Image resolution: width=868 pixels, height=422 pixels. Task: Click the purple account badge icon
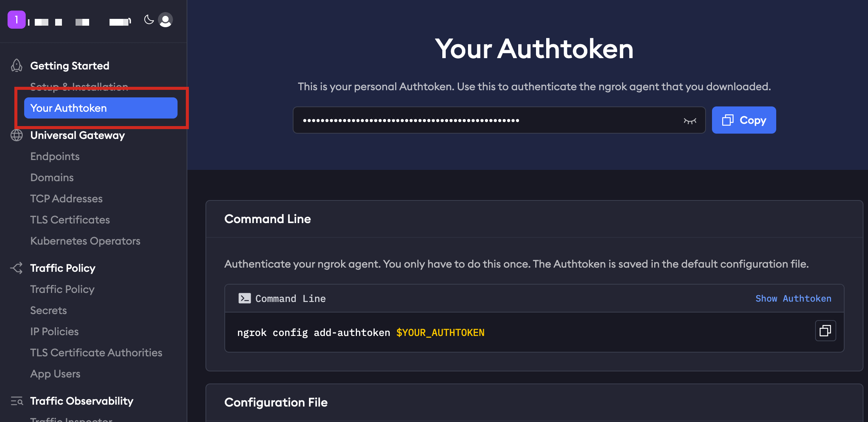coord(17,20)
